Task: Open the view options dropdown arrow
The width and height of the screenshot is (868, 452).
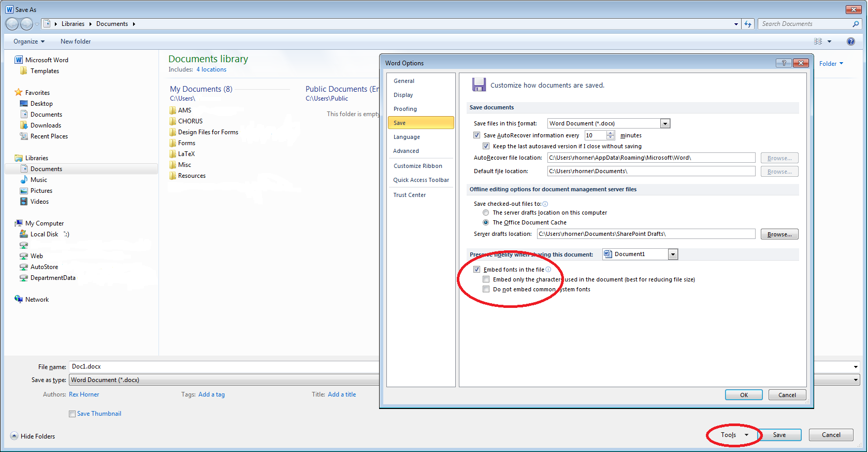Action: (829, 41)
